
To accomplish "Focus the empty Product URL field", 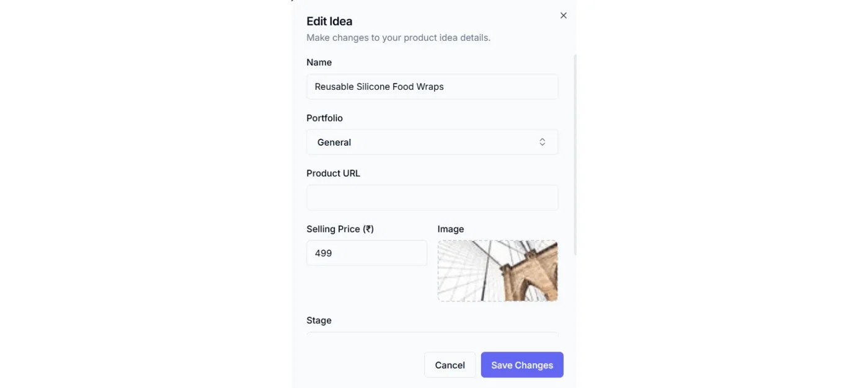I will click(432, 198).
